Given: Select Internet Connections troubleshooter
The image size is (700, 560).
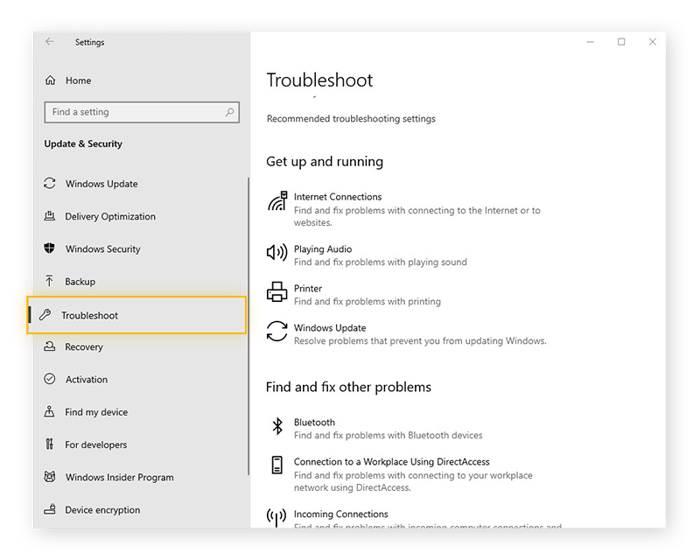Looking at the screenshot, I should point(404,209).
